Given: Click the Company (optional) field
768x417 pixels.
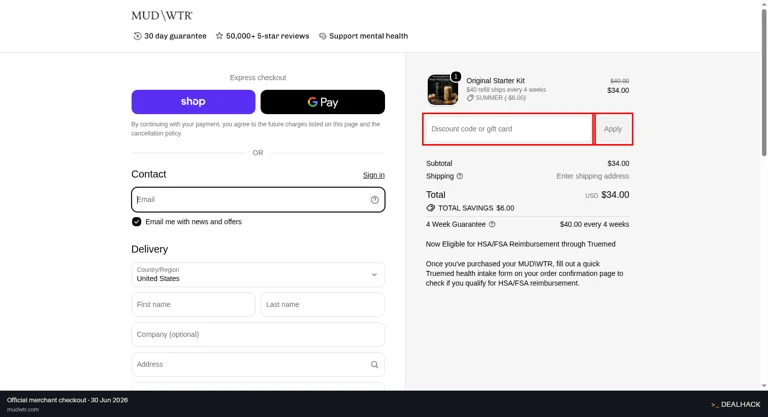Looking at the screenshot, I should click(258, 334).
